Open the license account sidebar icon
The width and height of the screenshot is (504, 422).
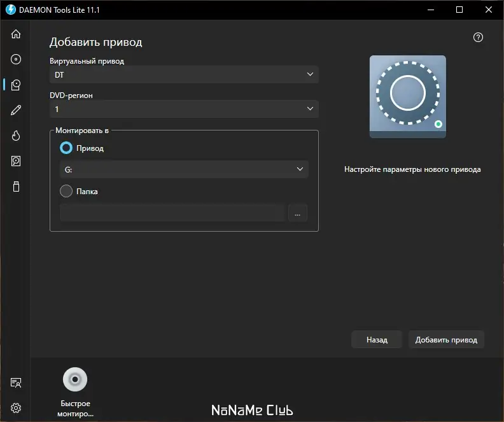click(16, 383)
